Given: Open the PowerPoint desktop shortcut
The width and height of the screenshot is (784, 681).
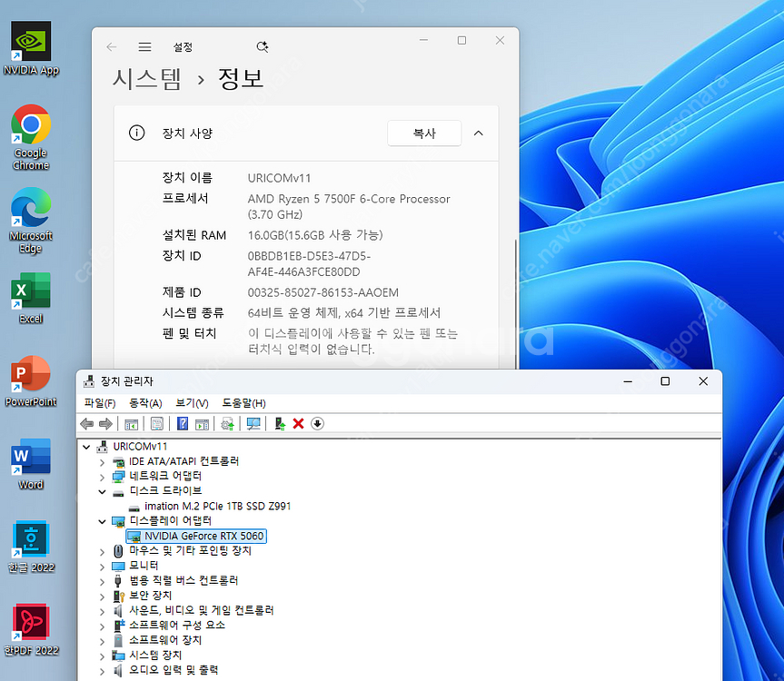Looking at the screenshot, I should (31, 380).
